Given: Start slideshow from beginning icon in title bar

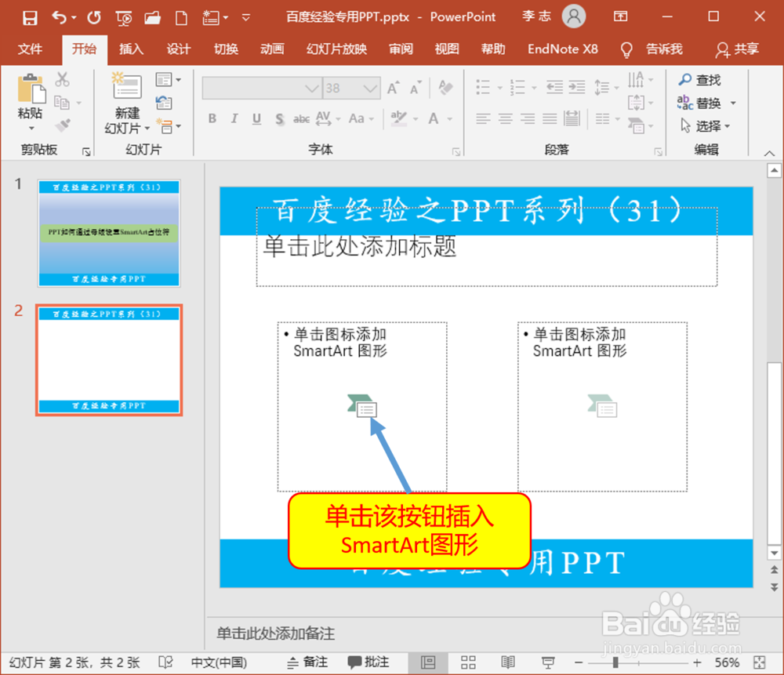Looking at the screenshot, I should pos(124,19).
